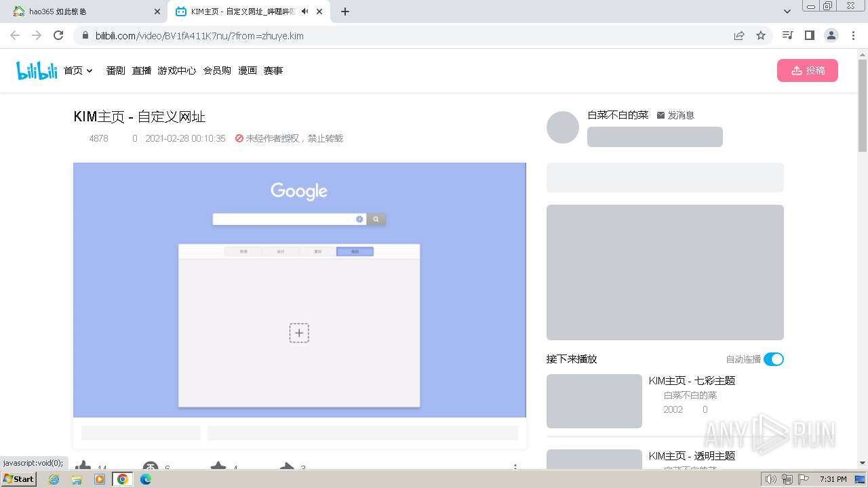Open a new browser tab
Image resolution: width=868 pixels, height=488 pixels.
click(345, 12)
